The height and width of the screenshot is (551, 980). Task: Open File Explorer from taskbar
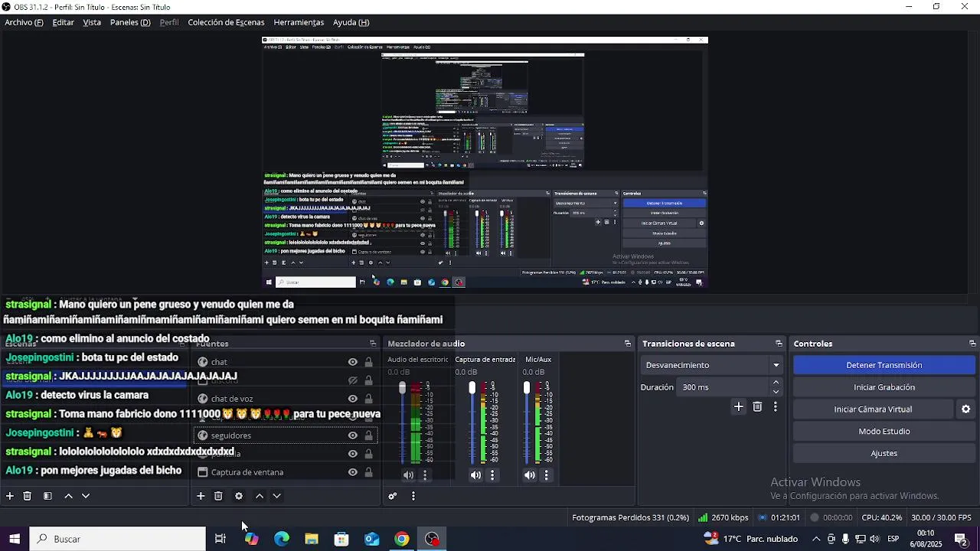[x=312, y=539]
